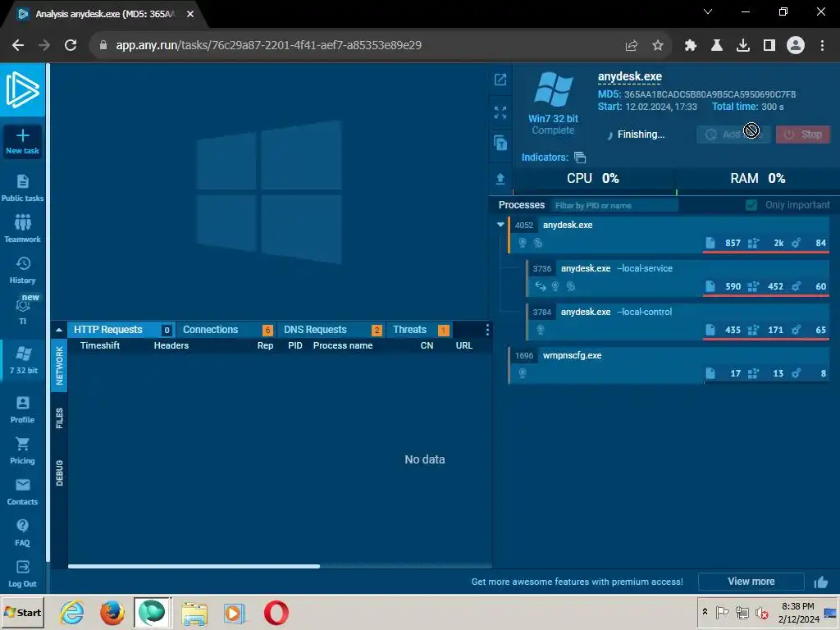Open Internet Explorer from taskbar
Screen dimensions: 840x630
click(72, 612)
